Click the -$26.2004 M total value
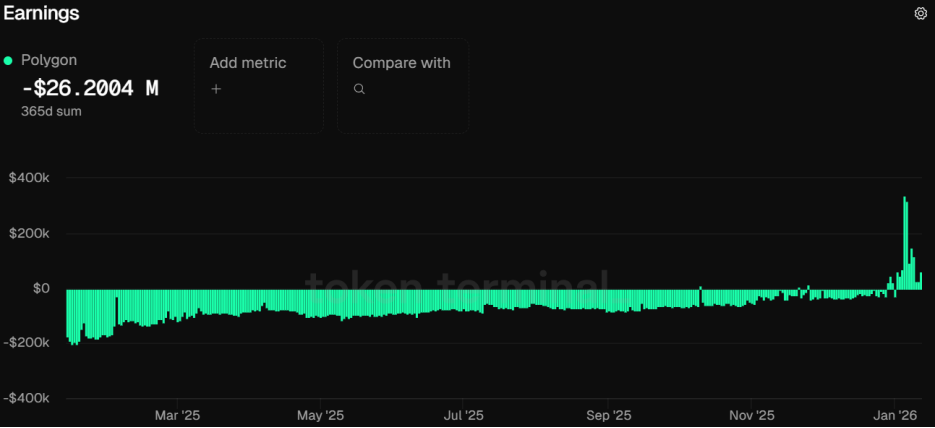This screenshot has height=428, width=935. point(90,88)
